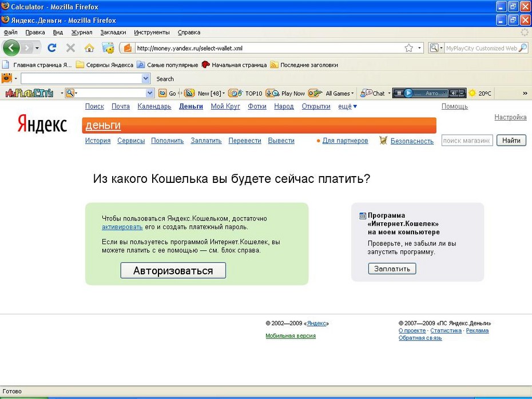Screen dimensions: 532x399
Task: Open the Мобильная версия link
Action: click(x=291, y=336)
